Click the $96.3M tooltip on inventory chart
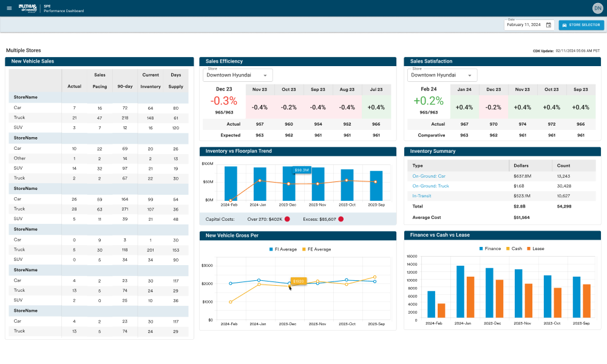This screenshot has height=364, width=607. coord(302,170)
